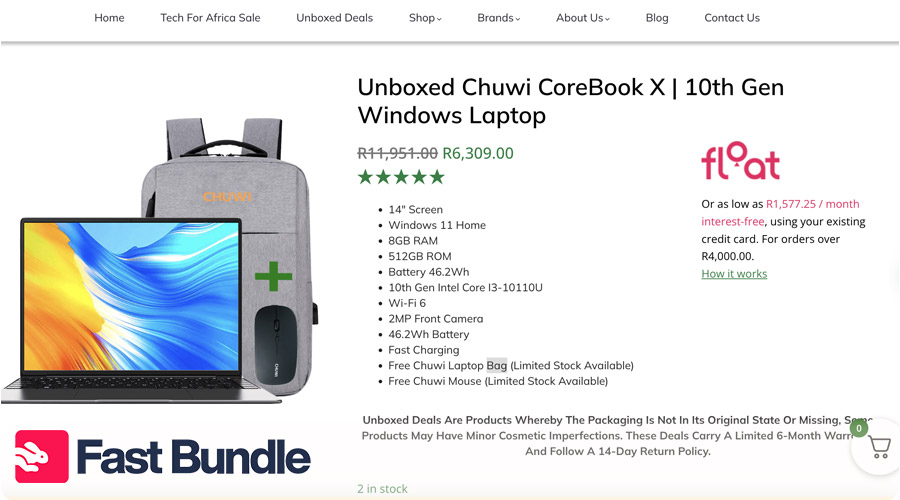Navigate to Contact Us
The width and height of the screenshot is (900, 500).
[732, 18]
